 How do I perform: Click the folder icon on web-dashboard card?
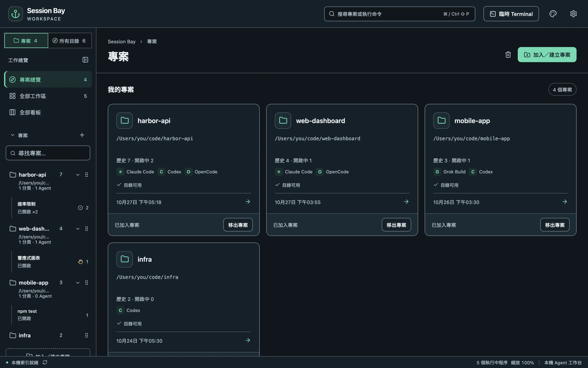[283, 120]
